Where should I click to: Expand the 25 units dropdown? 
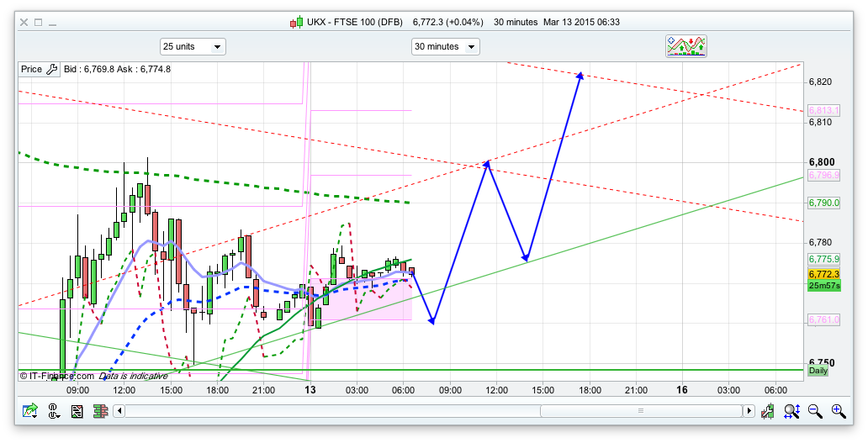(x=193, y=46)
